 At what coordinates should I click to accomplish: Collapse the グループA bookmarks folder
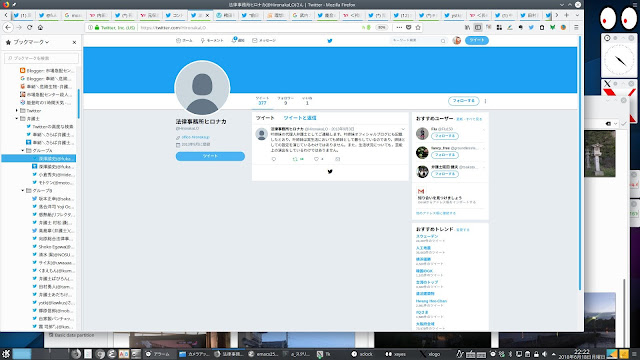23,151
